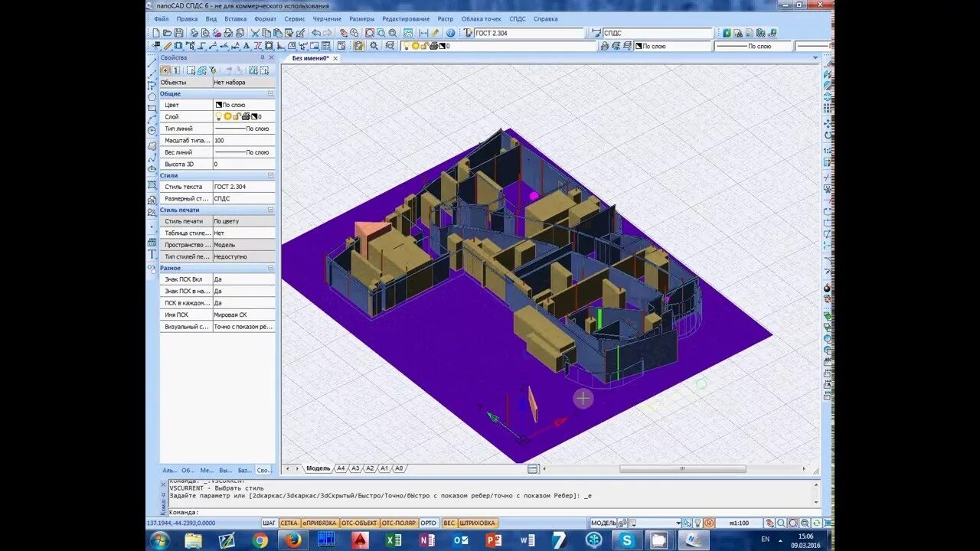The image size is (980, 551).
Task: Open the СПДС dimension style dropdown
Action: point(658,33)
